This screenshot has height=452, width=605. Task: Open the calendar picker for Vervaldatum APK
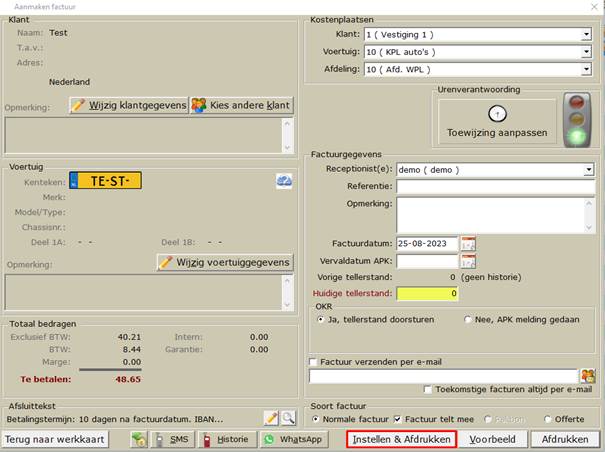click(468, 261)
